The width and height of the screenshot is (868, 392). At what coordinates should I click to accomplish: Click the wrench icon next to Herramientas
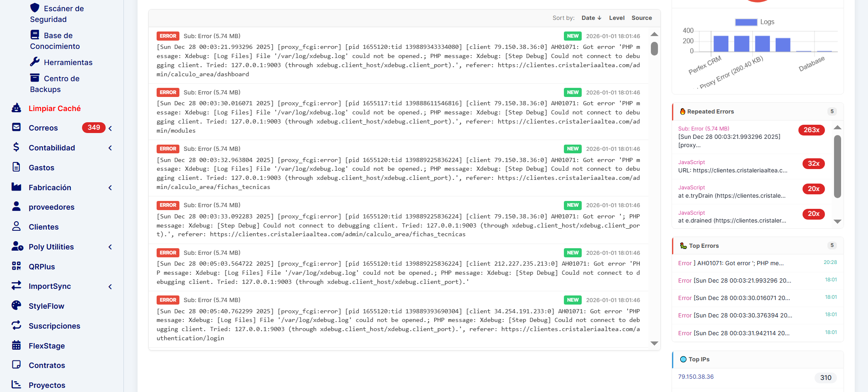(35, 62)
